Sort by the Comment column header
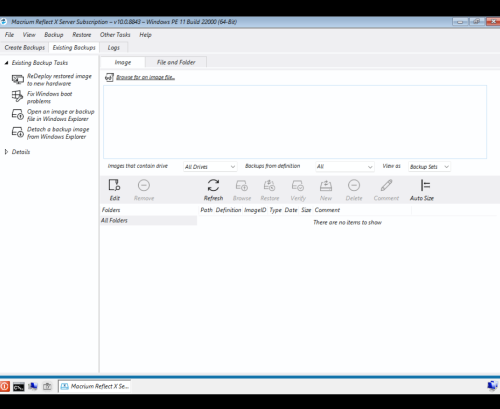Image resolution: width=500 pixels, height=409 pixels. tap(327, 210)
